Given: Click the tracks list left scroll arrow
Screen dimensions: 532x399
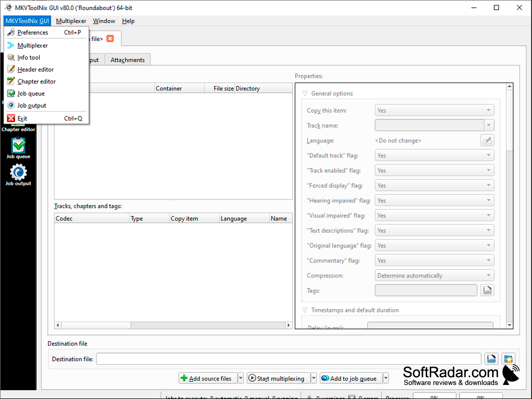Looking at the screenshot, I should click(58, 325).
